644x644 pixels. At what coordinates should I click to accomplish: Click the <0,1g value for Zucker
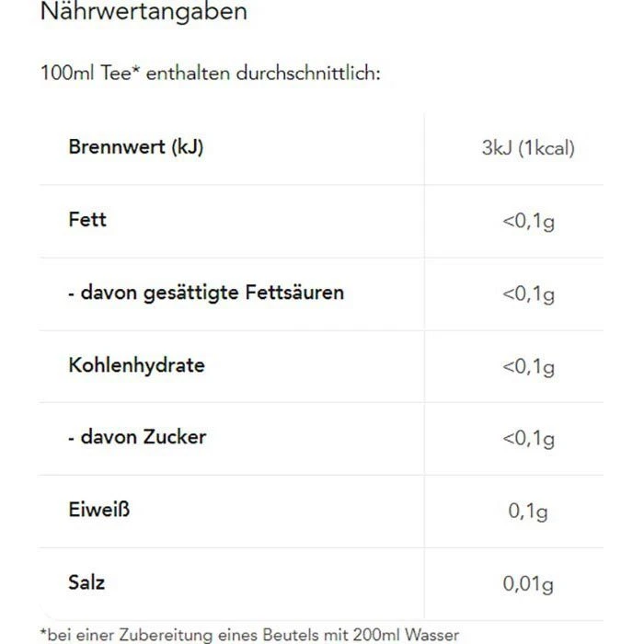[x=528, y=438]
